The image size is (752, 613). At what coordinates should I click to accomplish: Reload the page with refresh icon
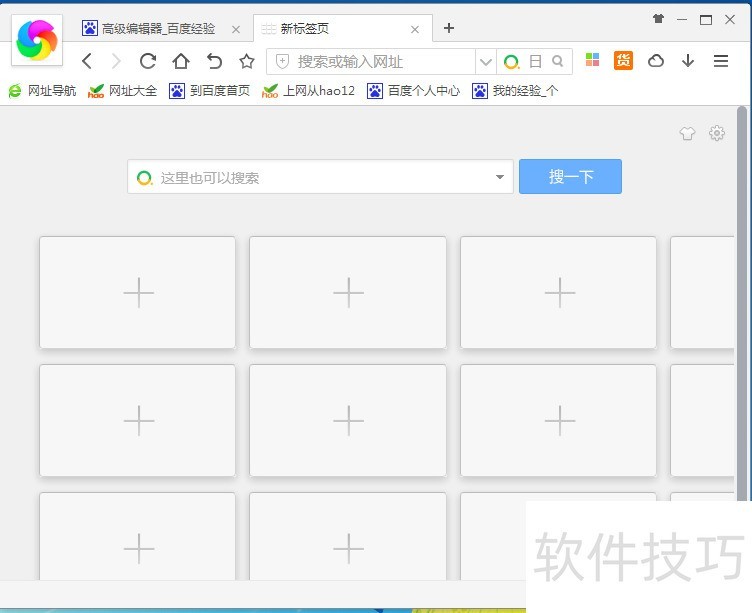pyautogui.click(x=148, y=61)
